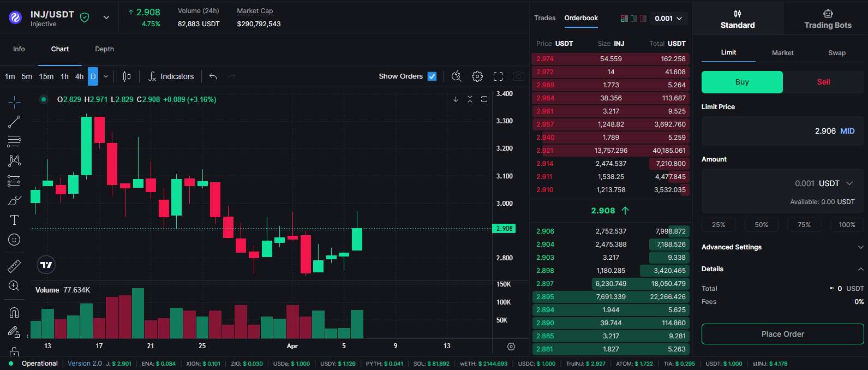Switch to the Depth tab
Image resolution: width=868 pixels, height=370 pixels.
click(104, 49)
